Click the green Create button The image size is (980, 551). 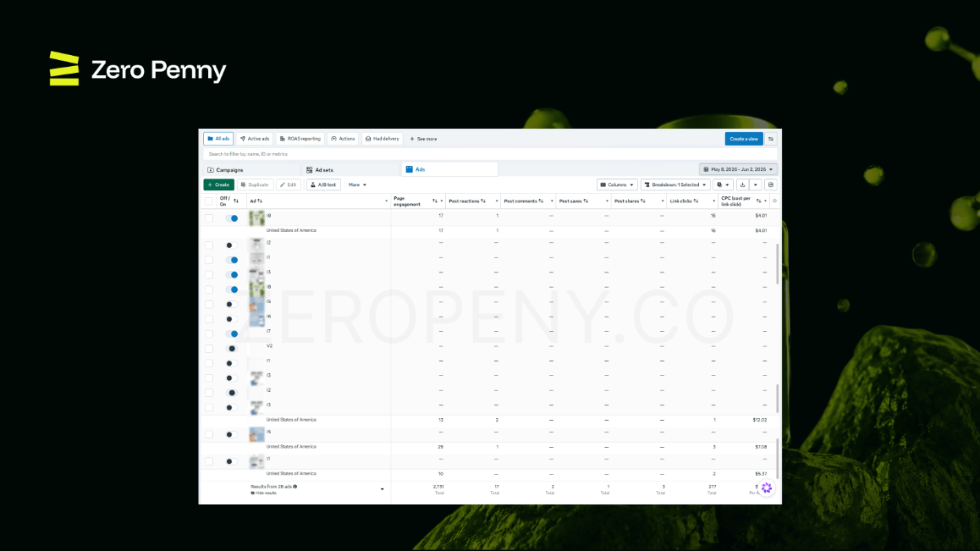pyautogui.click(x=218, y=185)
